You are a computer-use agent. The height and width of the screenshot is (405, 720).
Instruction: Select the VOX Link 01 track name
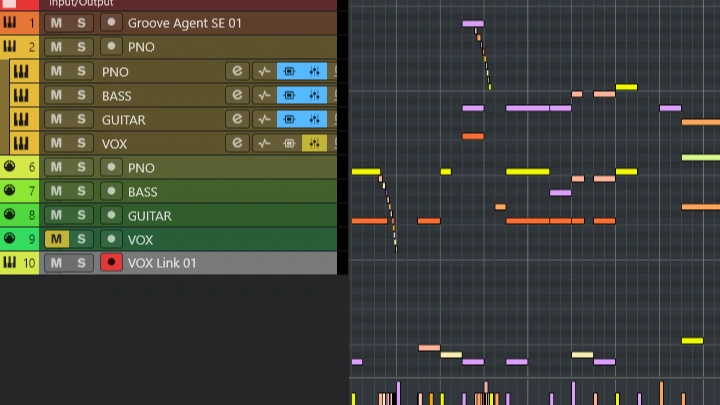[x=162, y=263]
